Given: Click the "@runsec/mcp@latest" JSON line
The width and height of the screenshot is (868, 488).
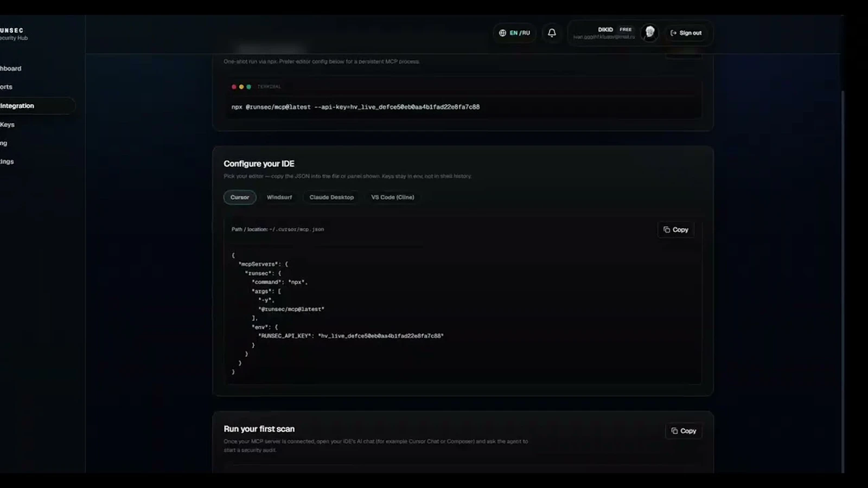Looking at the screenshot, I should [x=291, y=309].
